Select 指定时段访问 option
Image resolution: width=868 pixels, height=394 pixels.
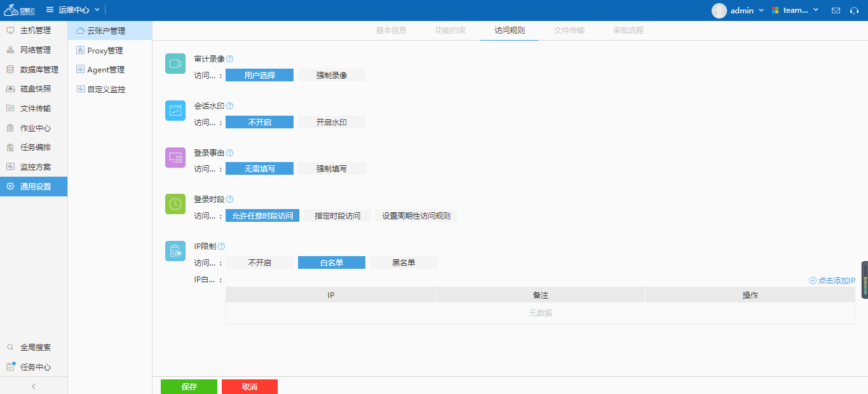click(x=337, y=215)
